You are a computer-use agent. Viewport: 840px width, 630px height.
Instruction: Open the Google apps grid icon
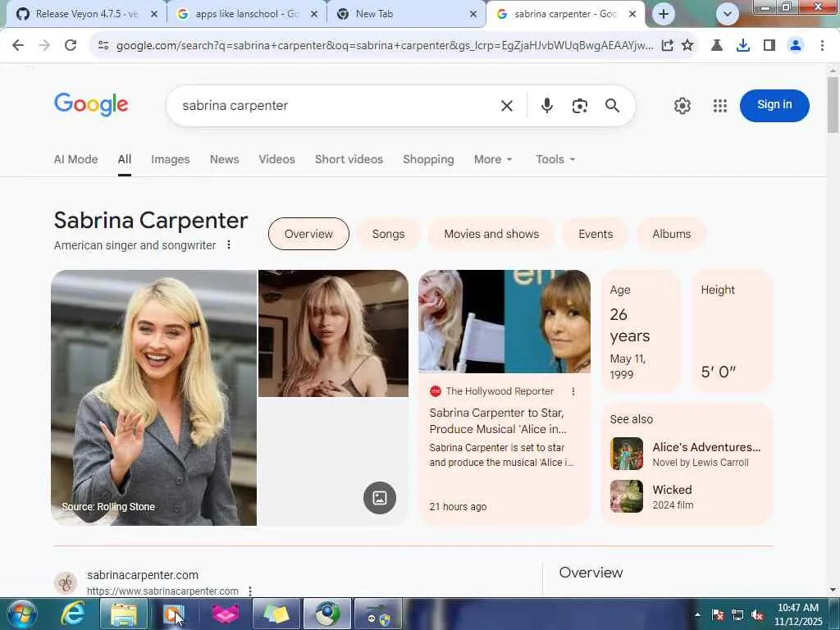(720, 106)
